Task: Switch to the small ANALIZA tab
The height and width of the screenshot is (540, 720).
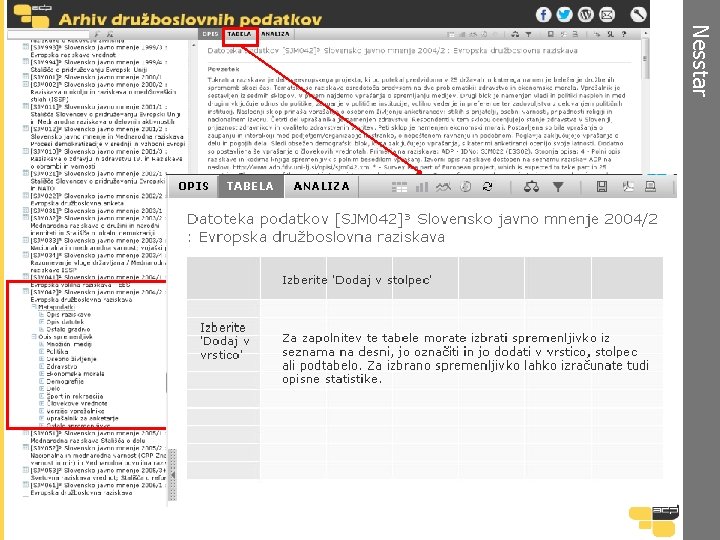Action: (x=275, y=34)
